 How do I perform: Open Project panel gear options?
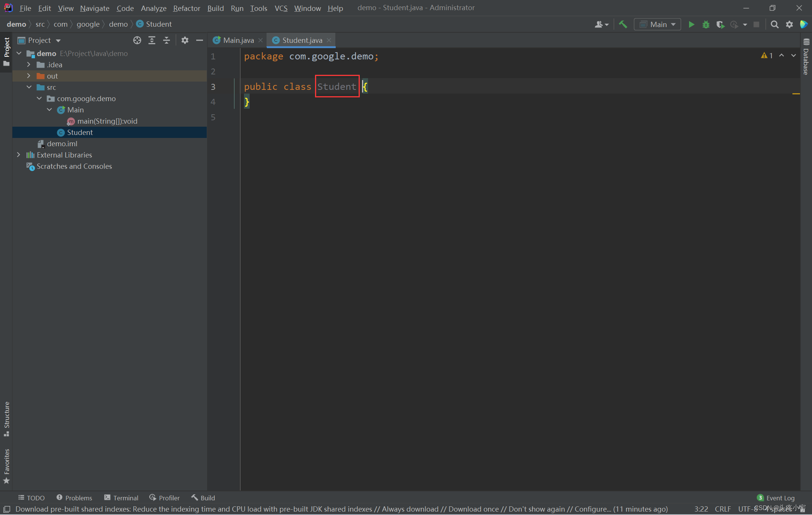[x=185, y=40]
